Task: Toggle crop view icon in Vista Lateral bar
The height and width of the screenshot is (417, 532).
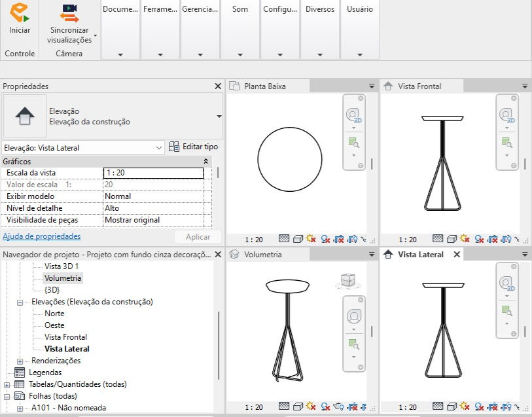Action: tap(492, 406)
